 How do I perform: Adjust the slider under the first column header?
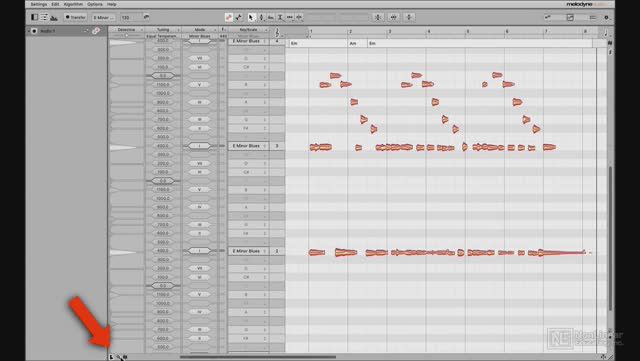(x=127, y=36)
